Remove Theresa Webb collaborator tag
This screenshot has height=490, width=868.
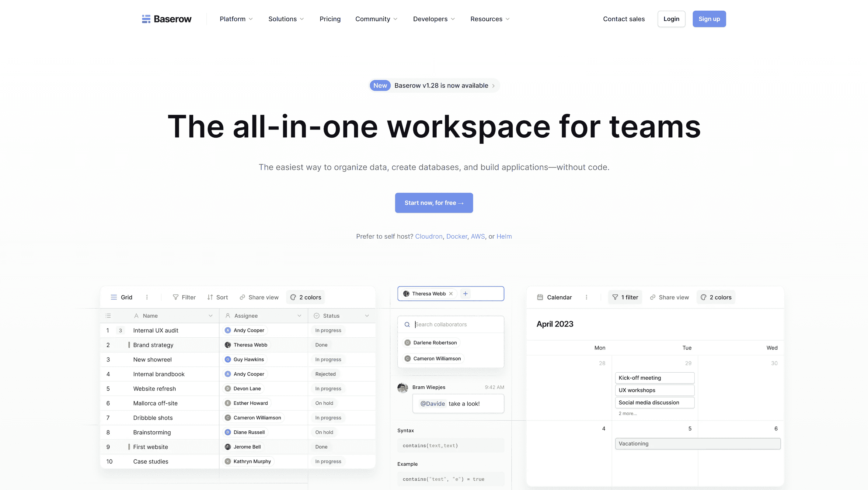(x=451, y=294)
